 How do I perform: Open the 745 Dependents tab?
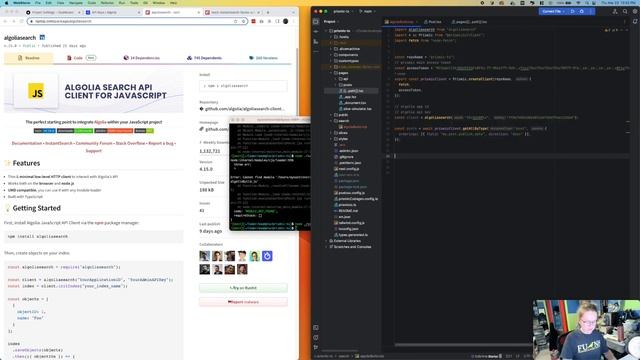[204, 58]
